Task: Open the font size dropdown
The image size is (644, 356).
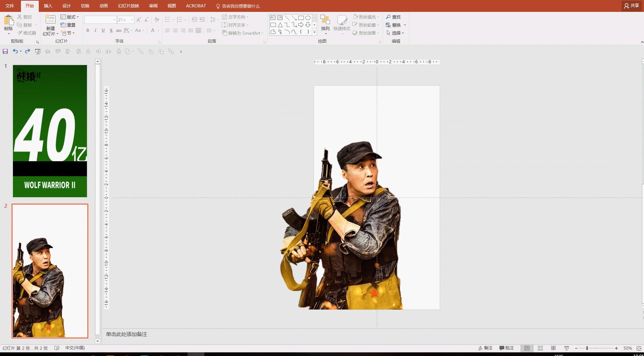Action: click(x=132, y=20)
